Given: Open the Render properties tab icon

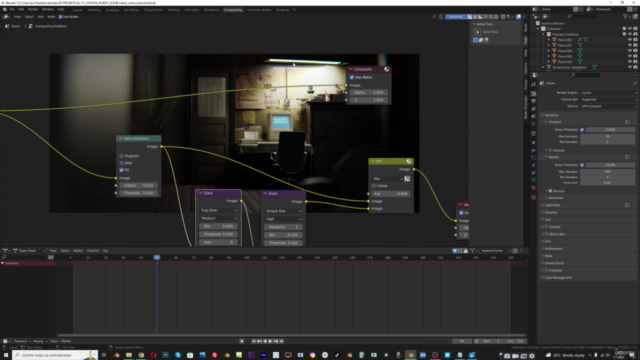Looking at the screenshot, I should (x=533, y=93).
